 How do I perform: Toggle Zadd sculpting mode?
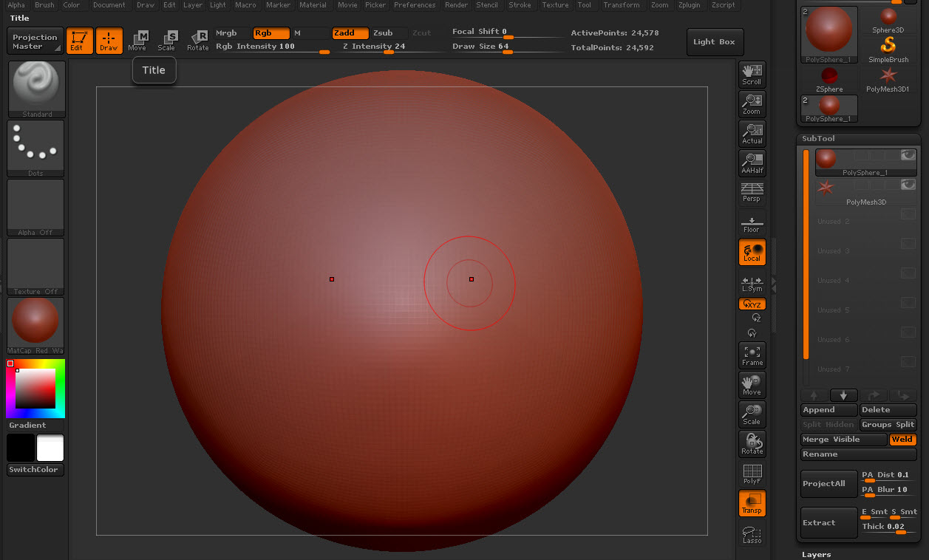click(350, 33)
